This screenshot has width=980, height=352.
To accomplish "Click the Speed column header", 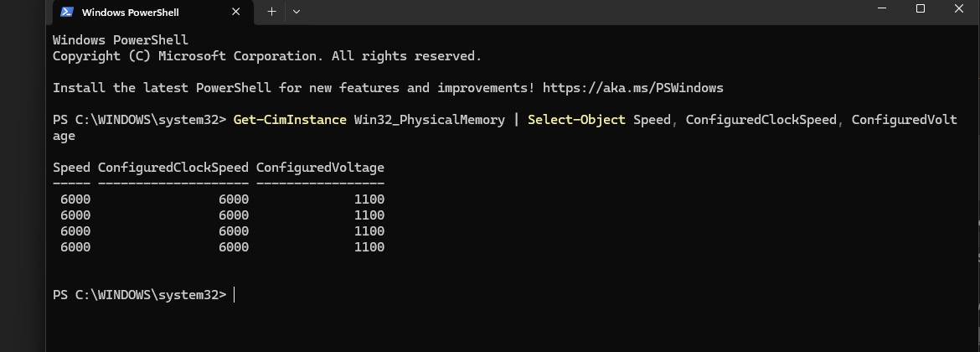I will coord(71,168).
